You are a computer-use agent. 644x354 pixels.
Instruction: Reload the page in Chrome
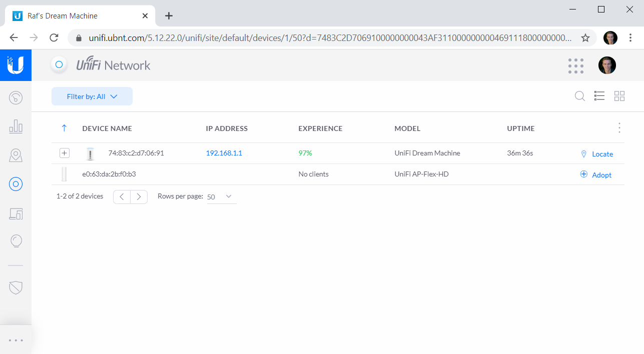(54, 38)
